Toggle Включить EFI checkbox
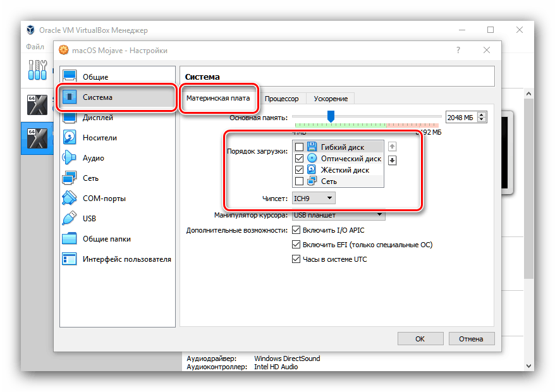555x392 pixels. click(x=296, y=244)
